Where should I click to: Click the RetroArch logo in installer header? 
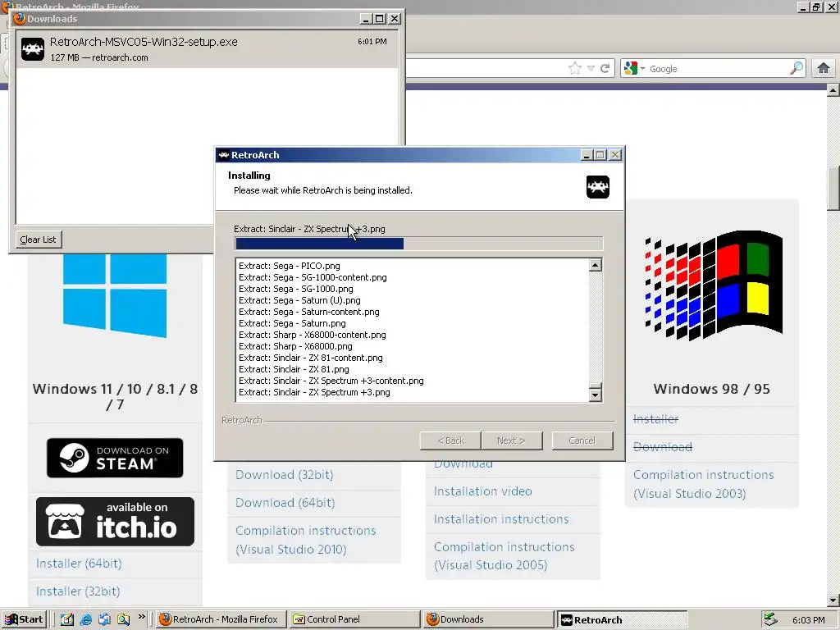[598, 187]
